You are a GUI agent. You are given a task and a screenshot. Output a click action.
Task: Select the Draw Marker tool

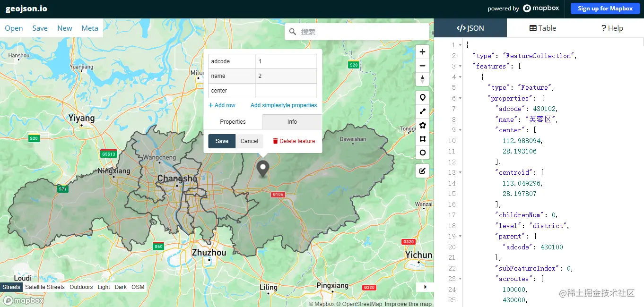(x=422, y=98)
